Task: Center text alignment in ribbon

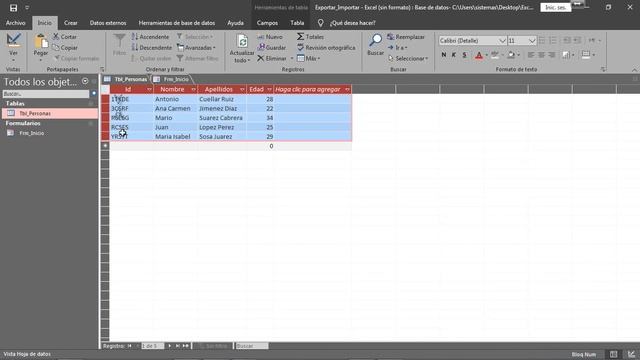Action: tap(541, 55)
